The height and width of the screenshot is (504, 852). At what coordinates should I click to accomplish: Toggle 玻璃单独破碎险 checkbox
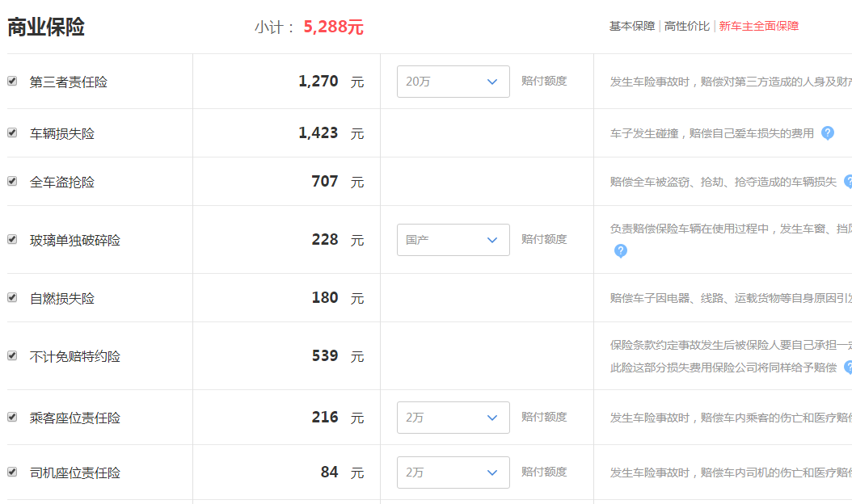12,239
